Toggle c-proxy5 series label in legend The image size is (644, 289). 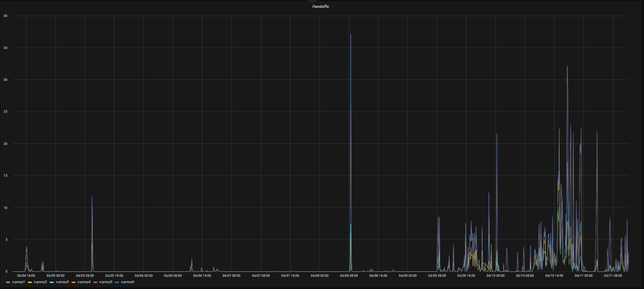pyautogui.click(x=106, y=282)
